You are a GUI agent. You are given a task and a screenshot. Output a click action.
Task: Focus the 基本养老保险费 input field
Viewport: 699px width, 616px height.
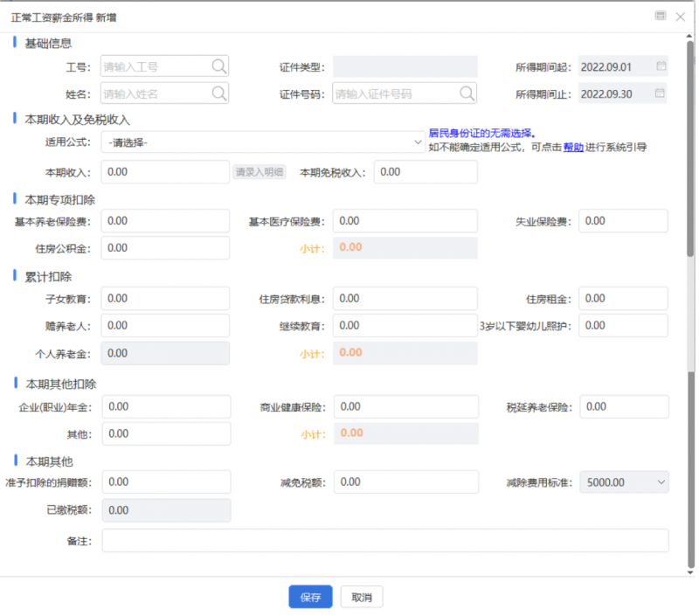(166, 221)
